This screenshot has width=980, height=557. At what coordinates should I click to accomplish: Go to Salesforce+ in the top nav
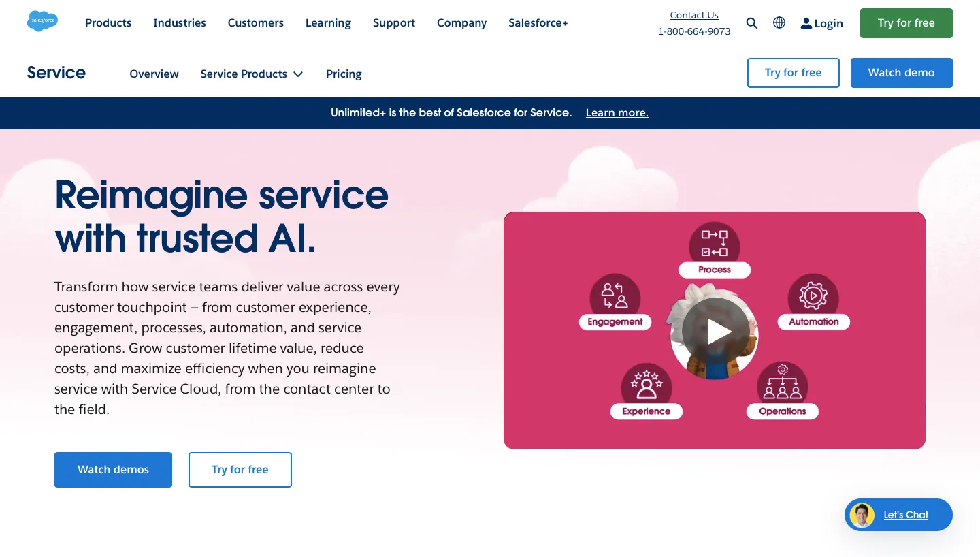[x=538, y=23]
